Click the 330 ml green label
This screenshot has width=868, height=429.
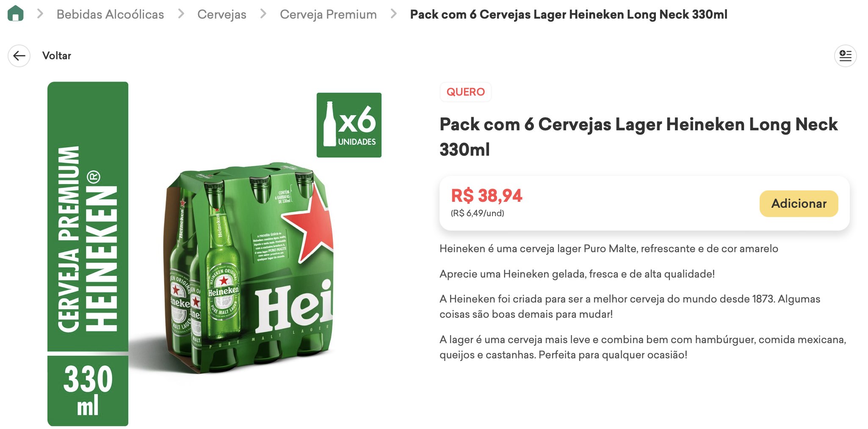click(x=88, y=390)
